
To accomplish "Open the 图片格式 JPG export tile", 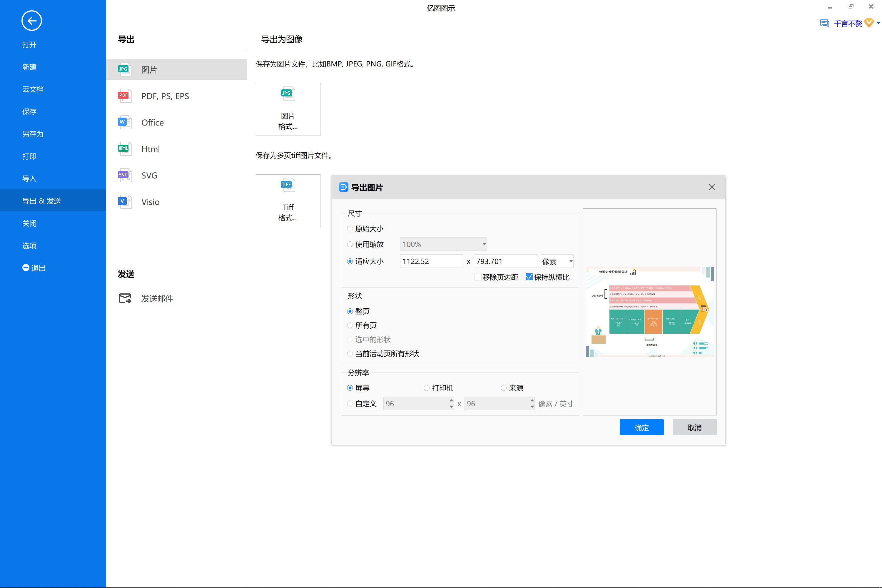I will 288,109.
